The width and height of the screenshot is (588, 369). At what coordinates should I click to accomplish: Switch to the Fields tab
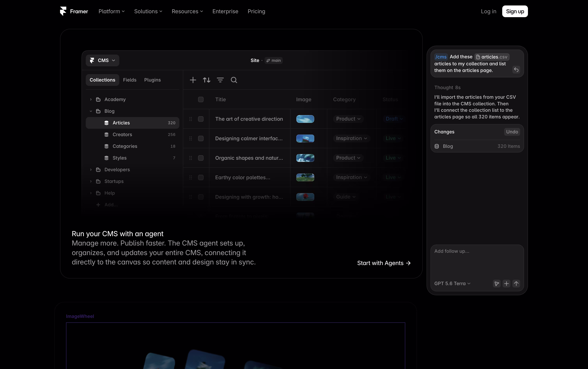point(130,80)
